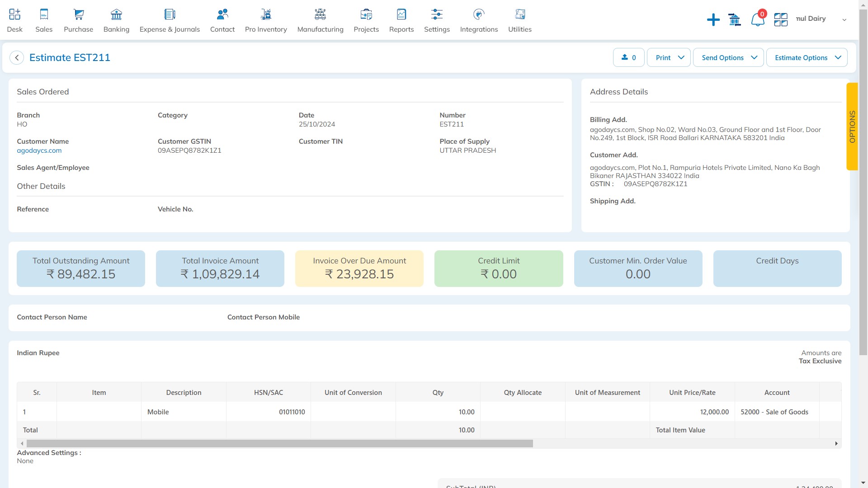Click the Description column header
The width and height of the screenshot is (868, 488).
(184, 392)
